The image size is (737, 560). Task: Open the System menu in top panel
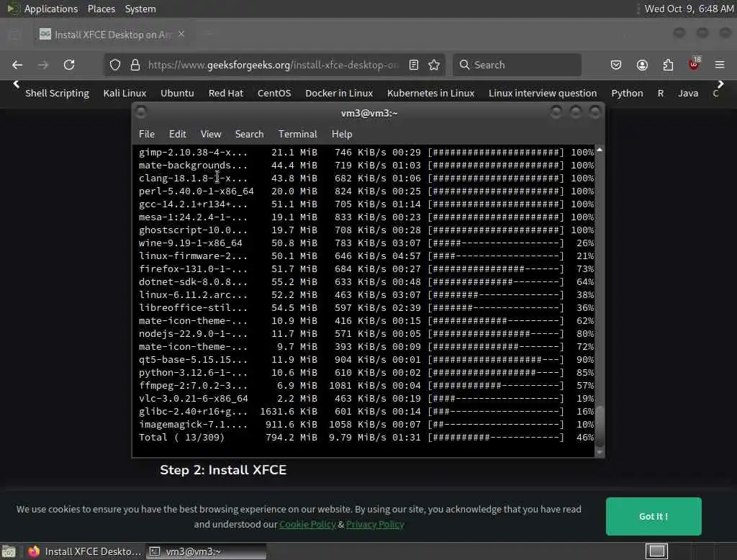(x=140, y=9)
